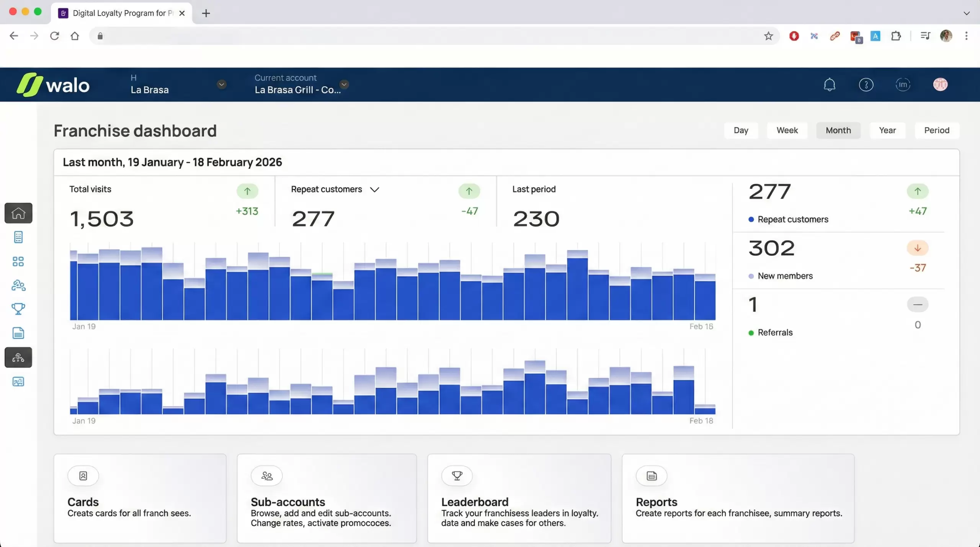The width and height of the screenshot is (980, 547).
Task: Open the Repeat customers metric dropdown
Action: pyautogui.click(x=374, y=189)
